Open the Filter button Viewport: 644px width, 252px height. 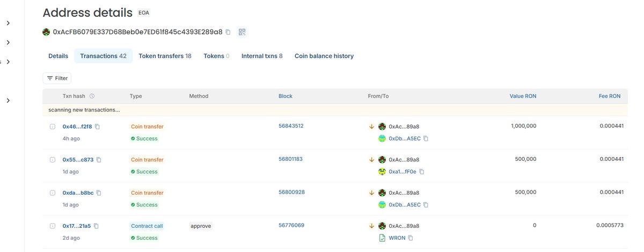[x=57, y=78]
